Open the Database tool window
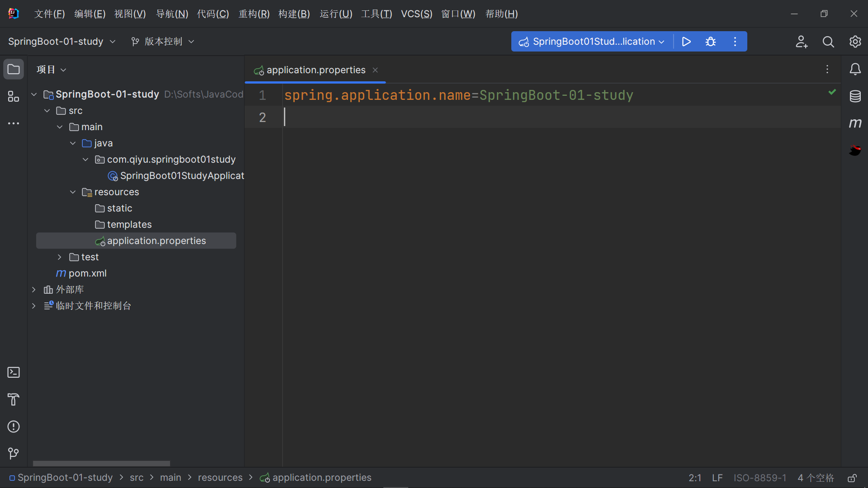 pos(855,96)
